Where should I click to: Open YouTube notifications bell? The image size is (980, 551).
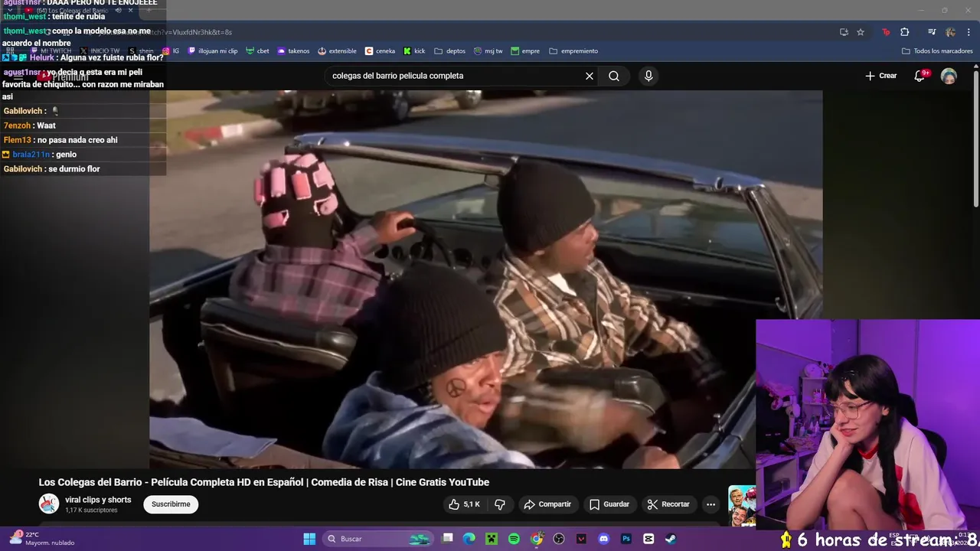(x=920, y=76)
